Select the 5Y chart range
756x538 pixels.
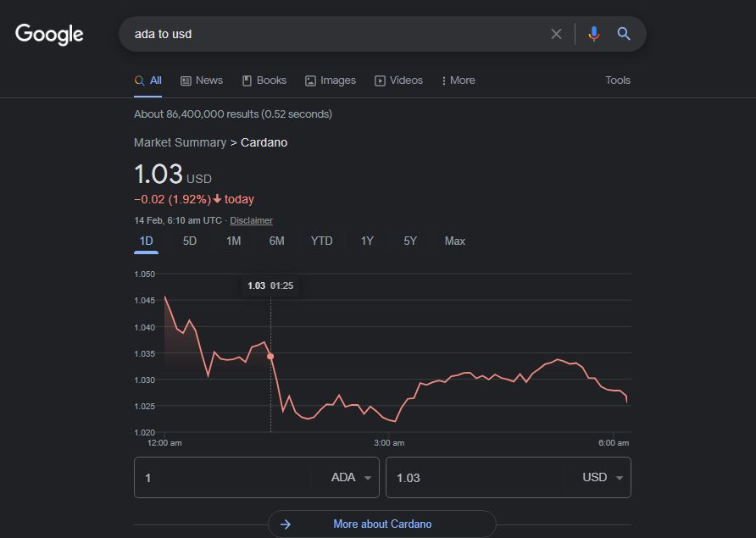tap(410, 241)
